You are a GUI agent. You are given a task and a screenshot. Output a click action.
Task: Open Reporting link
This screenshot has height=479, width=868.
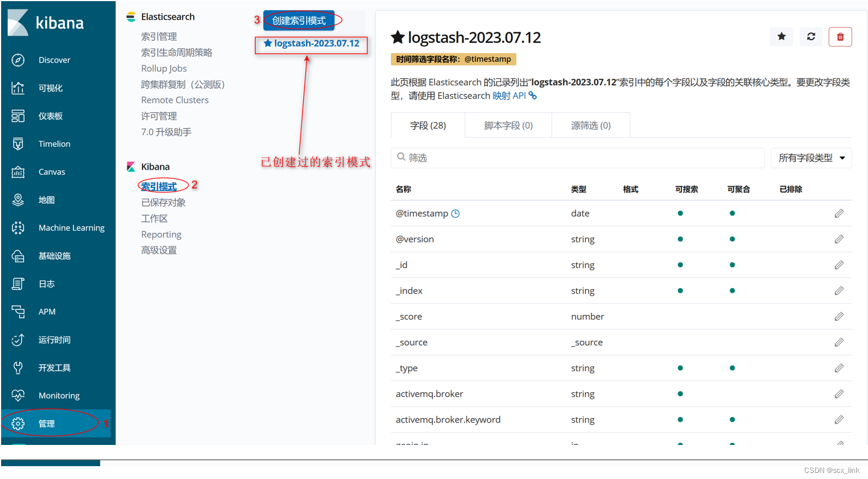[161, 234]
